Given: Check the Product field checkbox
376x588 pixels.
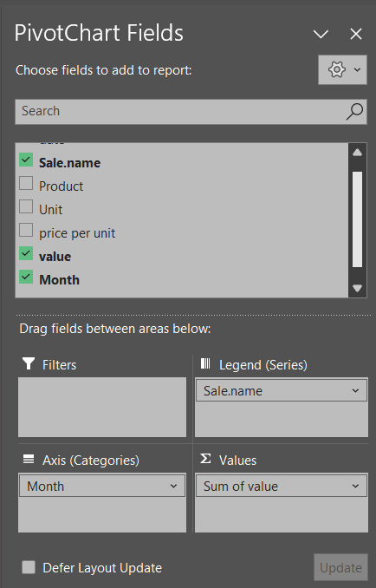Looking at the screenshot, I should tap(26, 183).
